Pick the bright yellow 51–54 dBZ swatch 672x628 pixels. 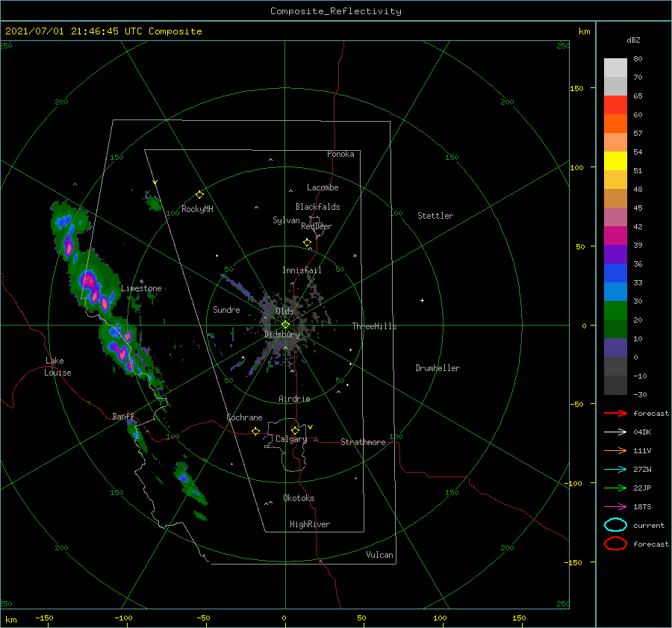(615, 161)
